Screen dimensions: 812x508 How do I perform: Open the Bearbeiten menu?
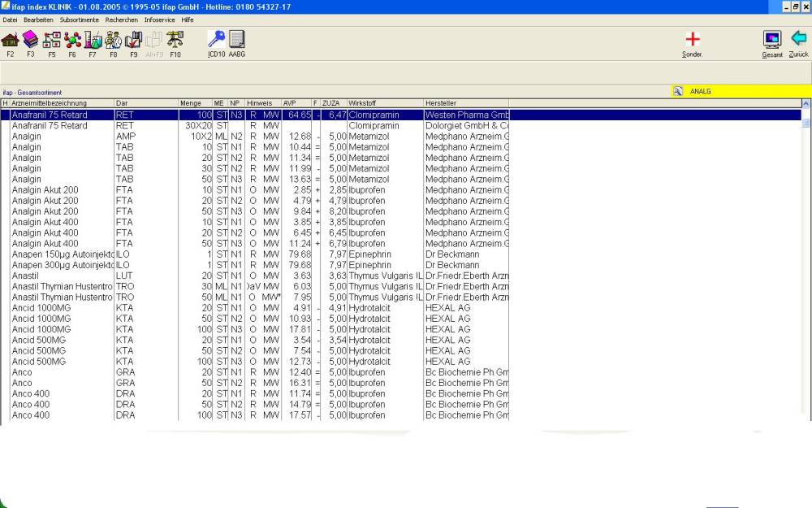click(38, 20)
